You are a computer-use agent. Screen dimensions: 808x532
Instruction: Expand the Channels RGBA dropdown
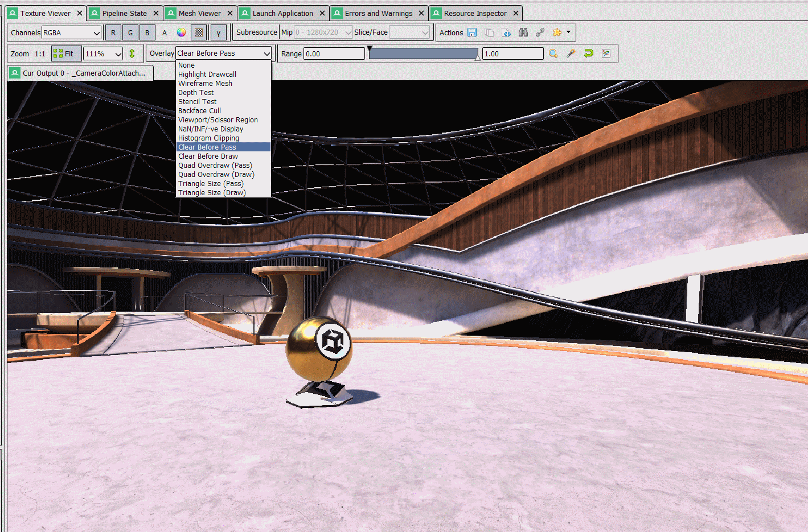(71, 32)
